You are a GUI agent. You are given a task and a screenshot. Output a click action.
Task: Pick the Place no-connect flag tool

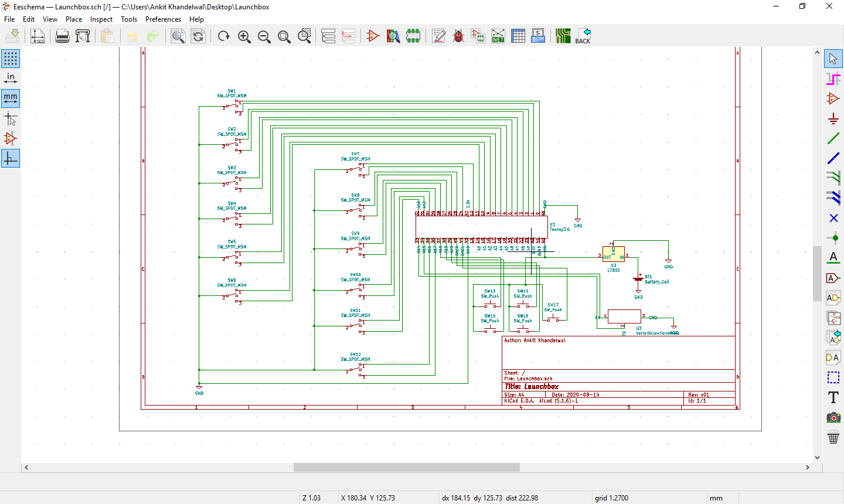pos(833,218)
